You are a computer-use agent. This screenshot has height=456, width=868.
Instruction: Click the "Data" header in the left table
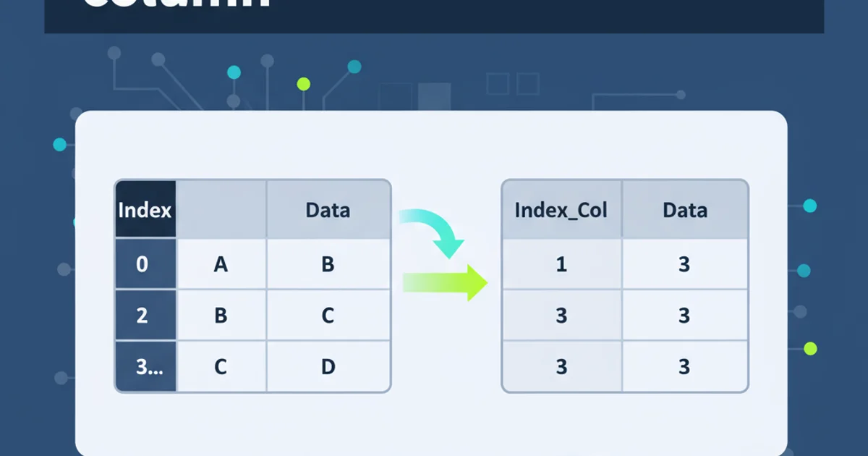coord(328,210)
